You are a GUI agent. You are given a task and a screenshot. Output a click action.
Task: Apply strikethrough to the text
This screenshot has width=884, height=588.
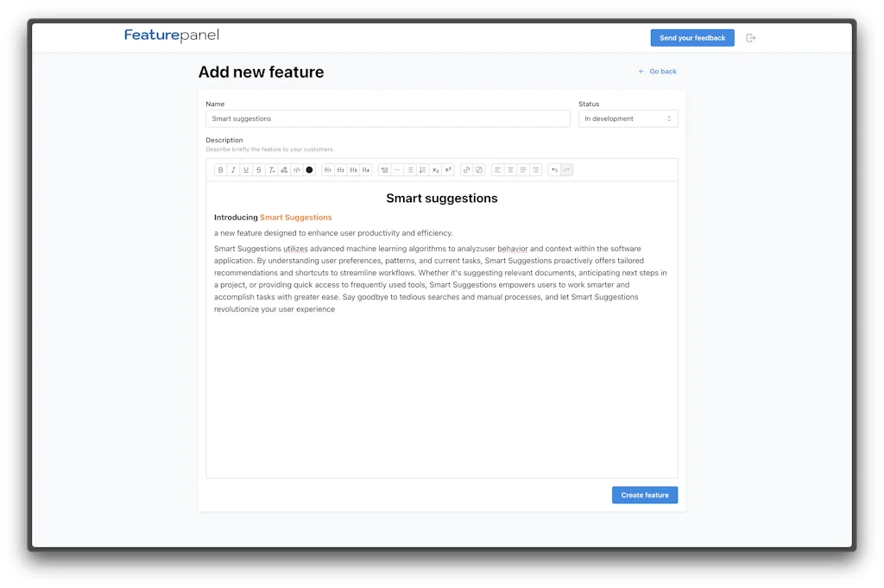[x=259, y=169]
